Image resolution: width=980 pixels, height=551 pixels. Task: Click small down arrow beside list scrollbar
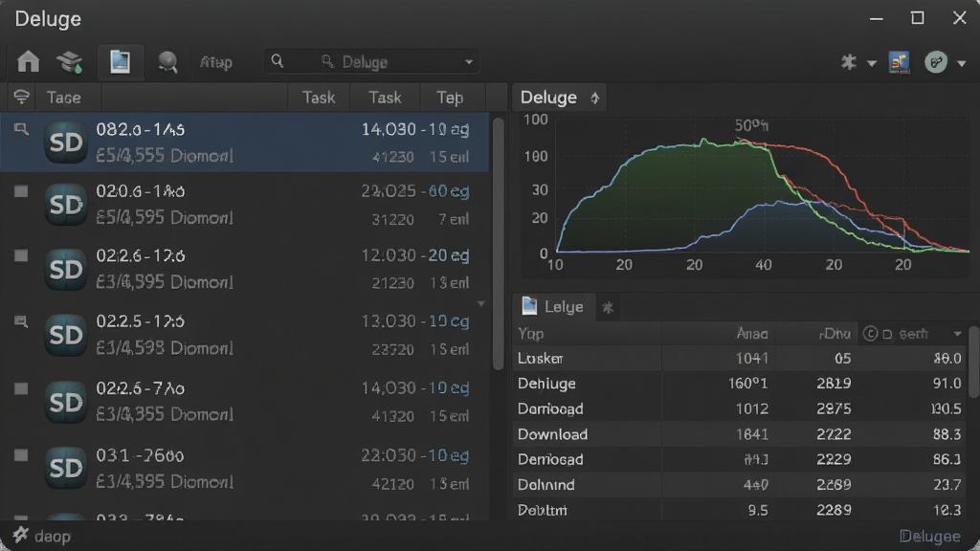(x=481, y=303)
